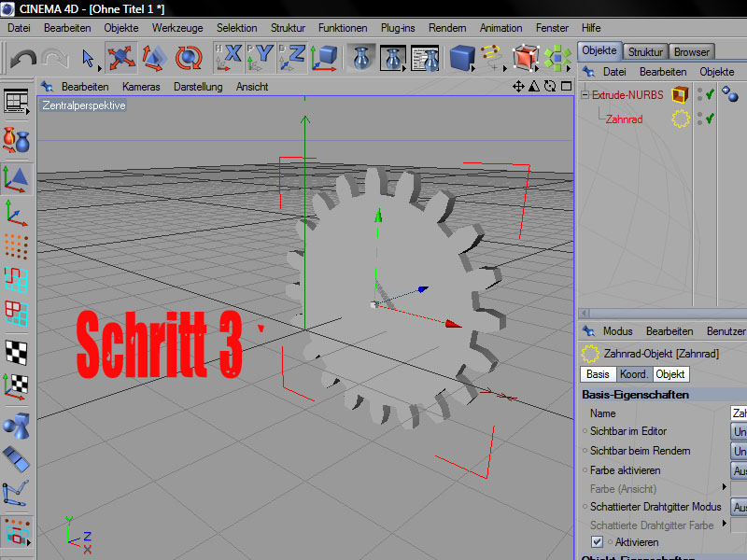
Task: Click the Undo arrow icon
Action: click(x=22, y=59)
